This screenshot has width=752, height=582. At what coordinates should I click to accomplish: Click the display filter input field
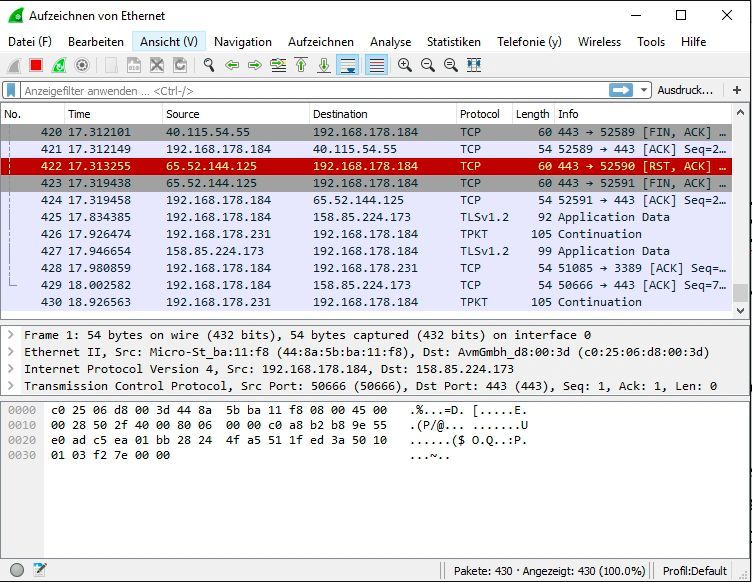(x=314, y=91)
